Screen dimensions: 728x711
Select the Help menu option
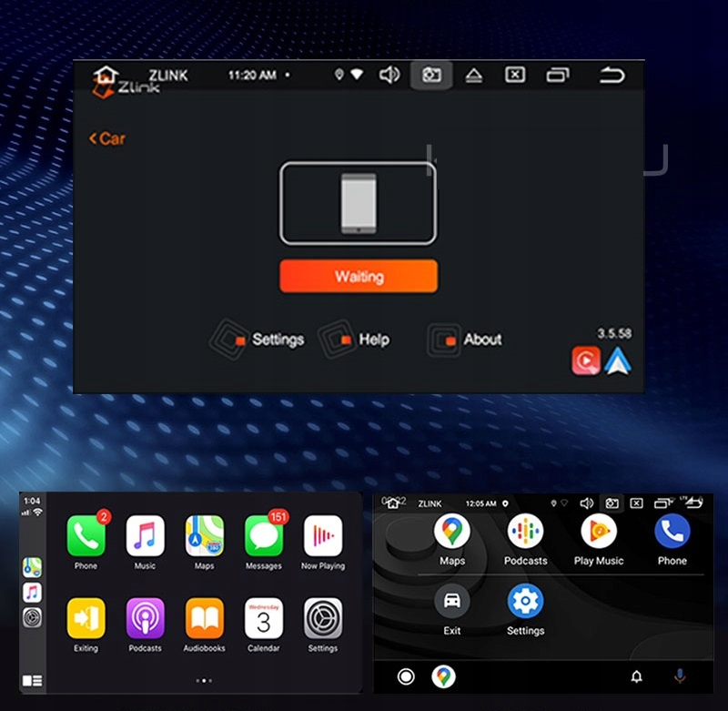(373, 340)
